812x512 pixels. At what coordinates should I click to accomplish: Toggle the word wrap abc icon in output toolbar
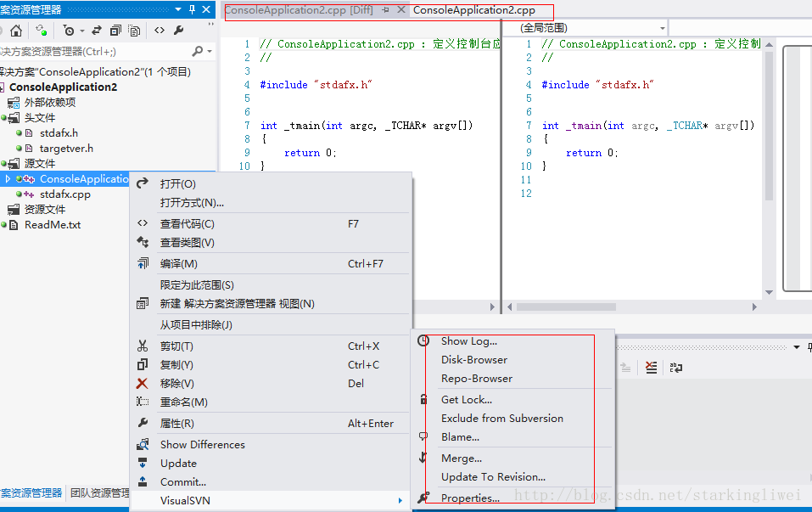[x=675, y=368]
